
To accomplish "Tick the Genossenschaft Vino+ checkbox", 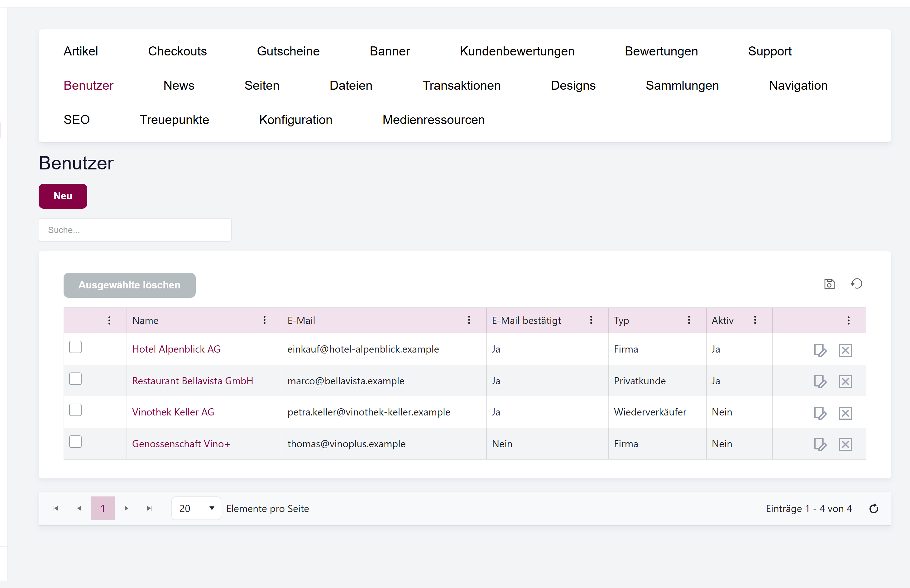I will [75, 442].
